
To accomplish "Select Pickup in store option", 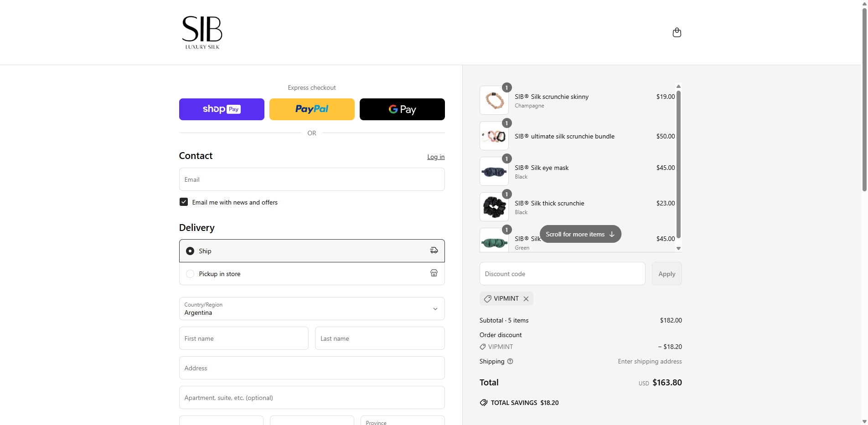I will (312, 274).
